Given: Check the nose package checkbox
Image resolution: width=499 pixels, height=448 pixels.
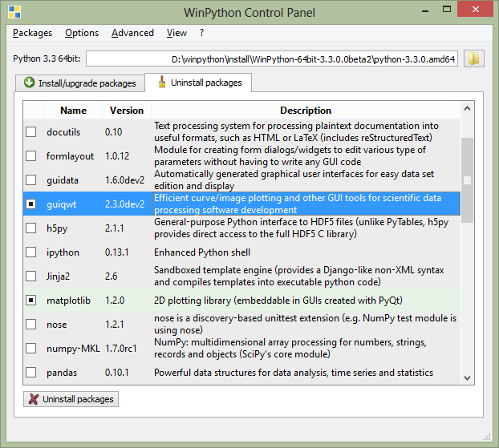Looking at the screenshot, I should click(30, 325).
